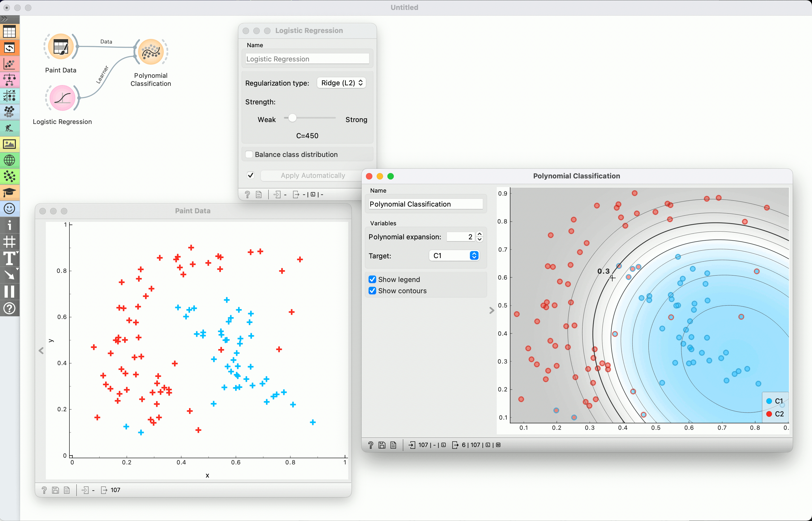Click the input icon in Paint Data status bar
This screenshot has width=812, height=521.
85,490
